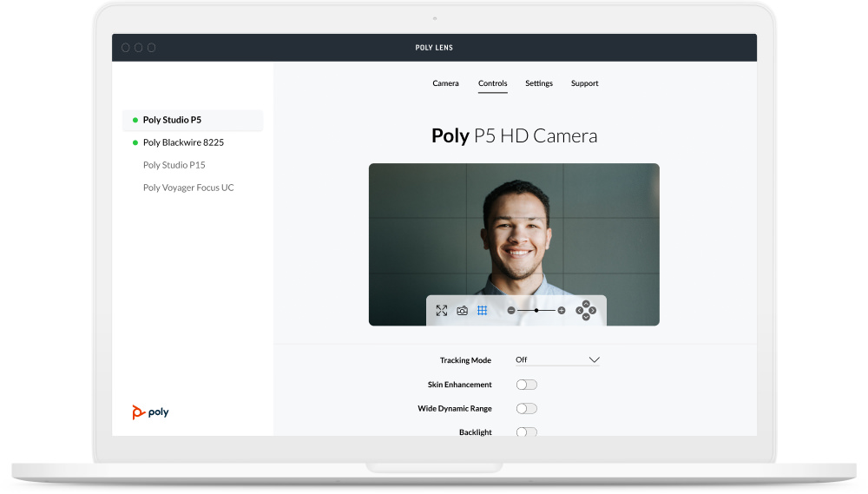
Task: Go to the Settings tab
Action: 539,83
